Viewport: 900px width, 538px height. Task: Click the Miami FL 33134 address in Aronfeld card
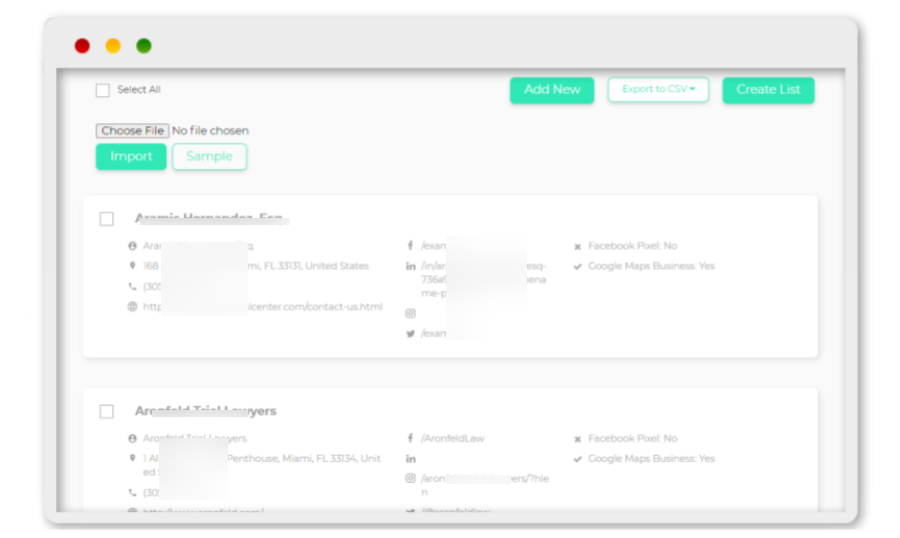[262, 465]
